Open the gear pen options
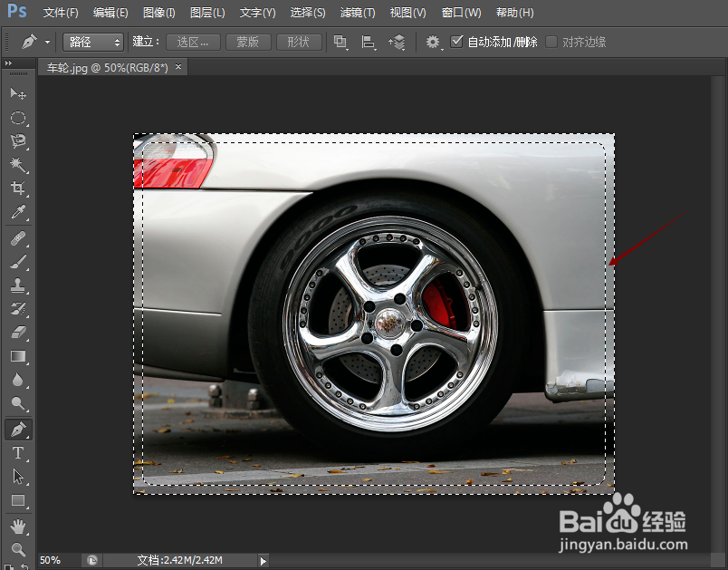This screenshot has width=728, height=570. 433,43
